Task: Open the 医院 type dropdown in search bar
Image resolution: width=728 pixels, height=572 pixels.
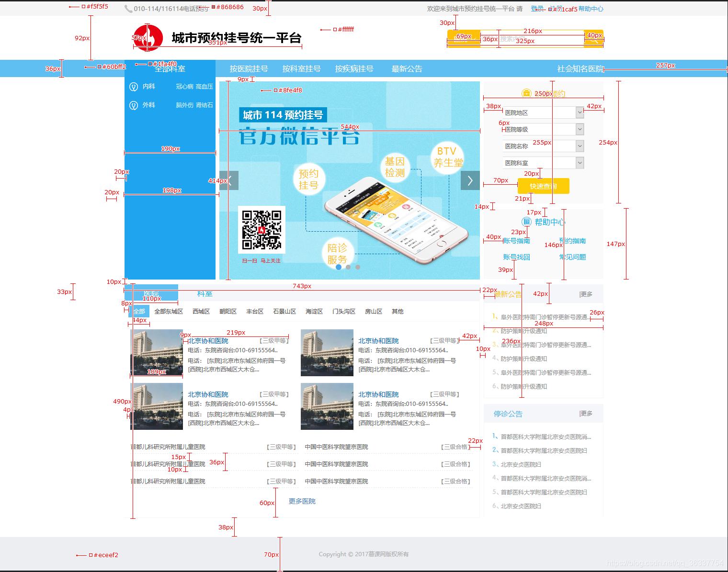Action: point(464,39)
